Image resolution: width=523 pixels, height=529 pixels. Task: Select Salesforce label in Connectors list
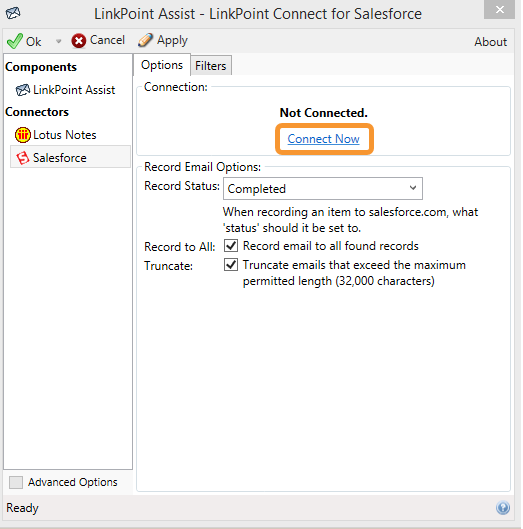(x=60, y=158)
